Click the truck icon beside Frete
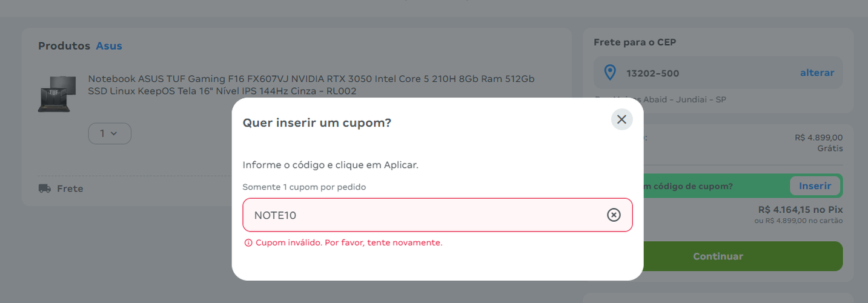 pos(44,188)
